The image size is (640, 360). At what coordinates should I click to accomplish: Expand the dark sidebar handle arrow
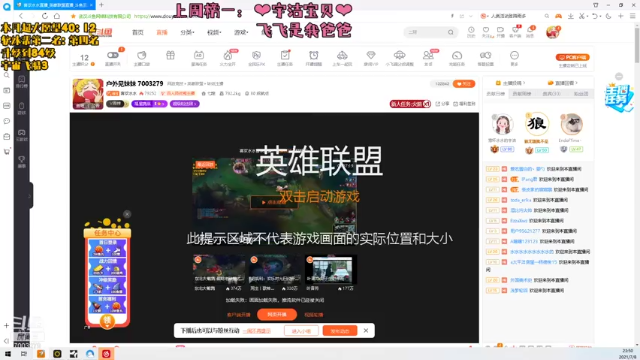tap(30, 196)
